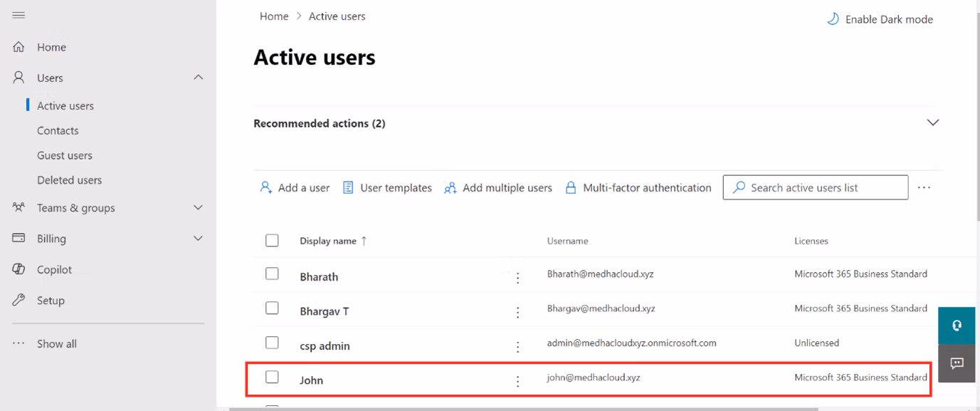This screenshot has height=411, width=980.
Task: Expand the Recommended actions panel
Action: [x=932, y=123]
